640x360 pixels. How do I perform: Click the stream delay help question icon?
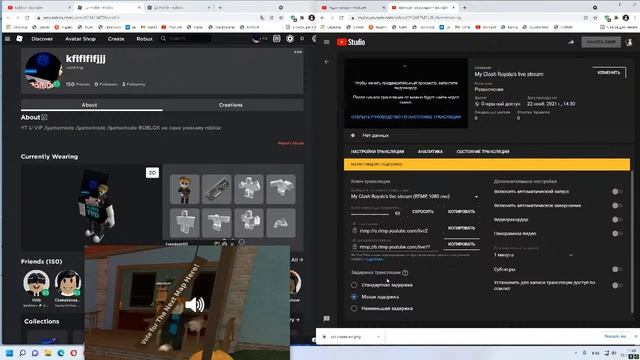click(405, 273)
